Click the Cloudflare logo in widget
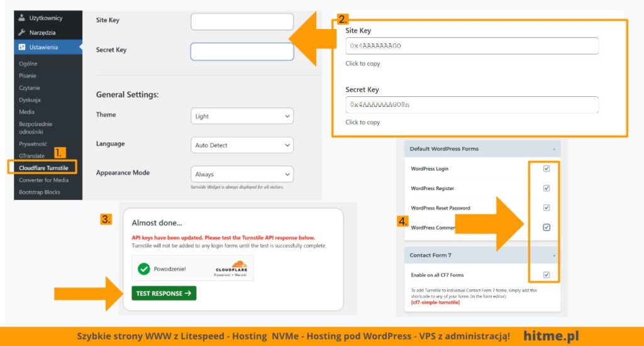644x346 pixels. (231, 266)
